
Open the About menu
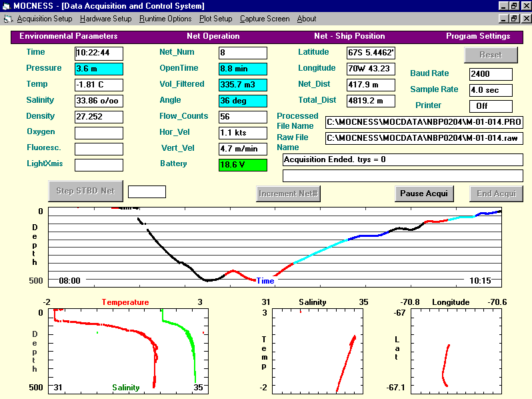point(307,19)
